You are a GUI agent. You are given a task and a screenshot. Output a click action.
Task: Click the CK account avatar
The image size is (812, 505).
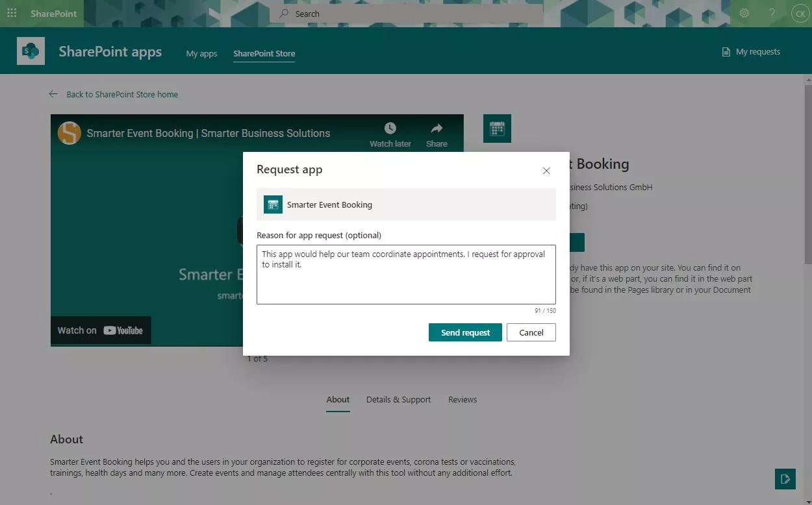(800, 13)
